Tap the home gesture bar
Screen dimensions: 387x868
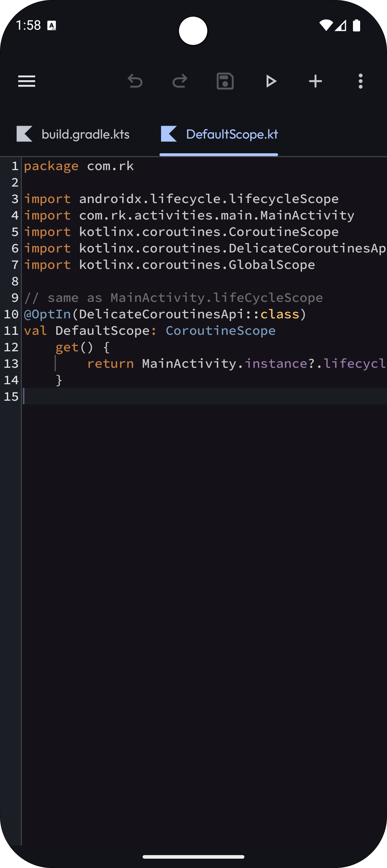coord(193,857)
